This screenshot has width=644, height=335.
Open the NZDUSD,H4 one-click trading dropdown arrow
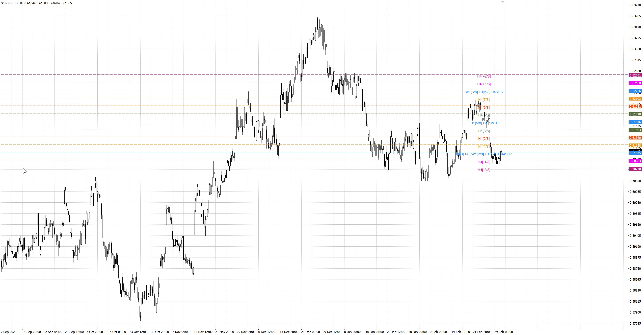pyautogui.click(x=3, y=3)
